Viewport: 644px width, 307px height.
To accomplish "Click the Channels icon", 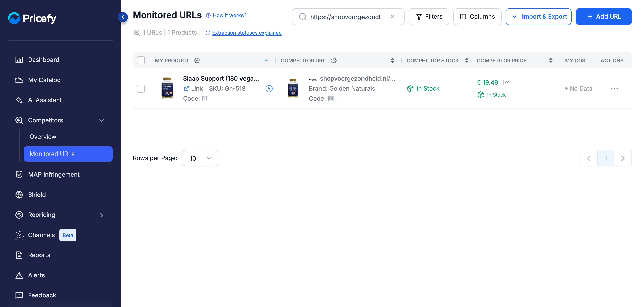I will click(x=19, y=235).
